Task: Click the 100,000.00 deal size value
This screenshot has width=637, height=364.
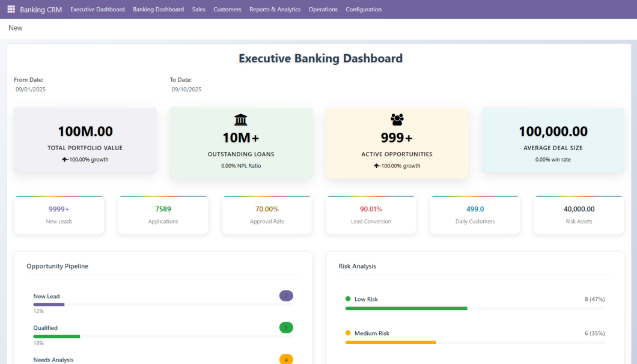Action: tap(553, 131)
